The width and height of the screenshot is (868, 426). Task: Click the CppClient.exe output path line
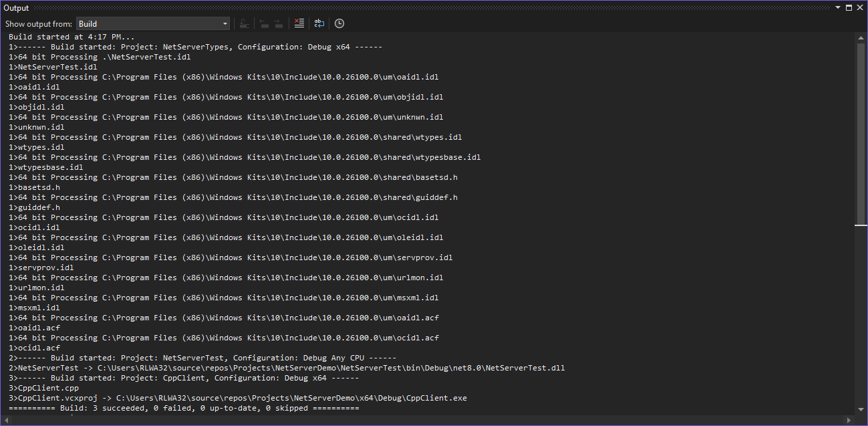[238, 398]
